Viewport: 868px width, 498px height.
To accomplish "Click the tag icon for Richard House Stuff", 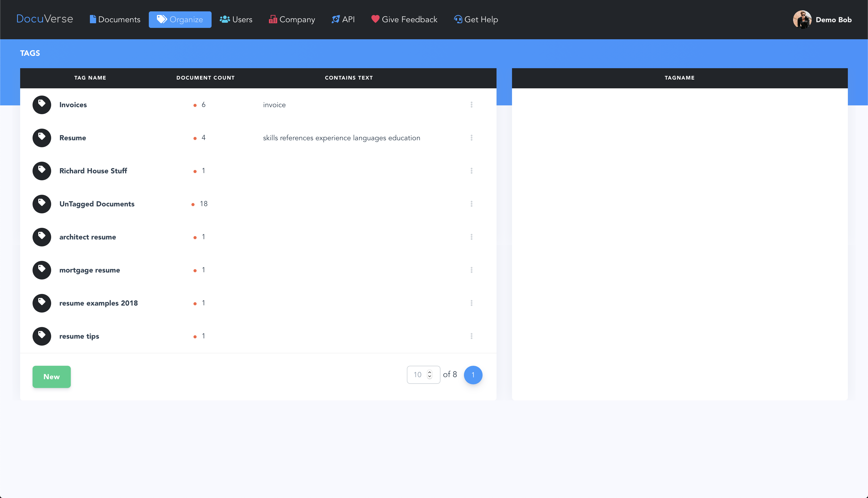I will click(42, 171).
